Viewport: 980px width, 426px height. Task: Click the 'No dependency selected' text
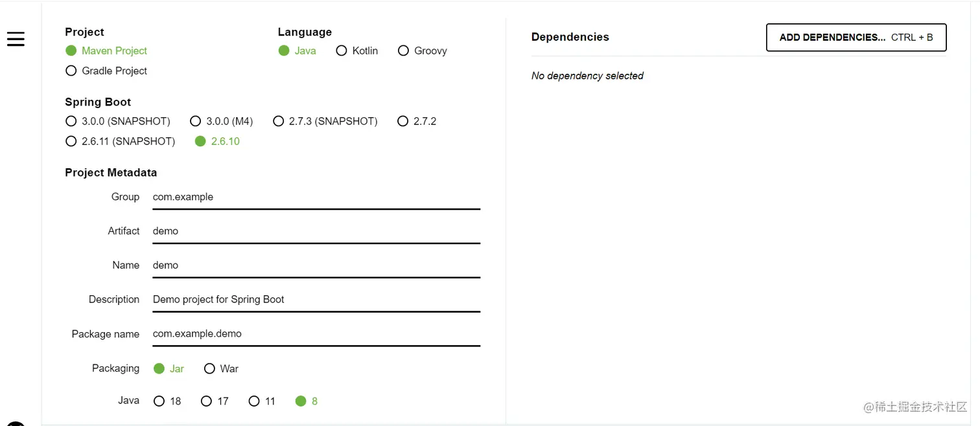pyautogui.click(x=587, y=76)
